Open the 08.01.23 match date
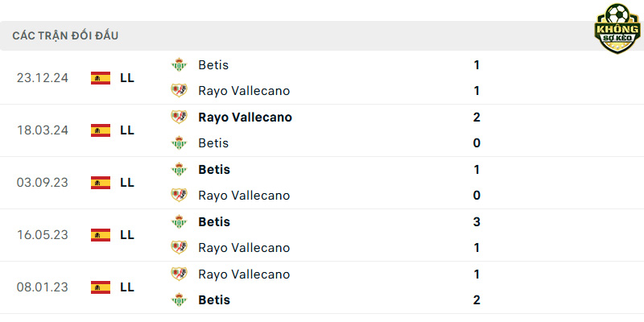This screenshot has width=644, height=322. pos(43,287)
